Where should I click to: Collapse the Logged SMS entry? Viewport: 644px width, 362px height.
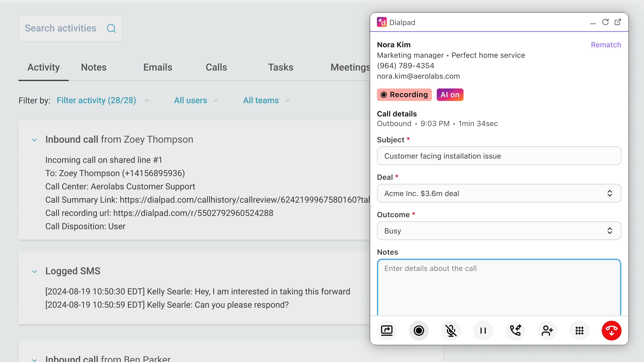(x=34, y=271)
